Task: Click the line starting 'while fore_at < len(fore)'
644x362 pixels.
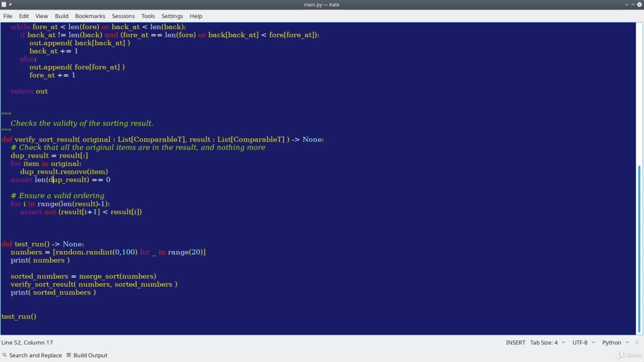Action: 99,27
